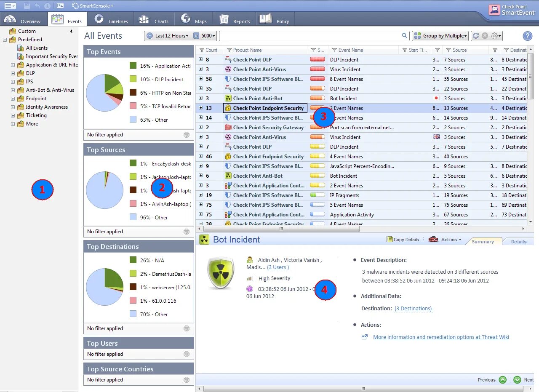Collapse the left navigation pane arrow
This screenshot has height=392, width=539.
(x=72, y=31)
